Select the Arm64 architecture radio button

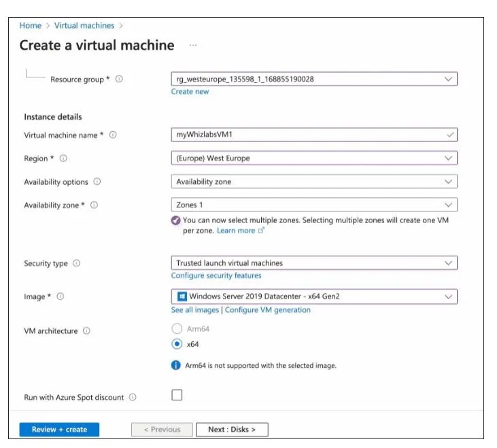tap(177, 329)
